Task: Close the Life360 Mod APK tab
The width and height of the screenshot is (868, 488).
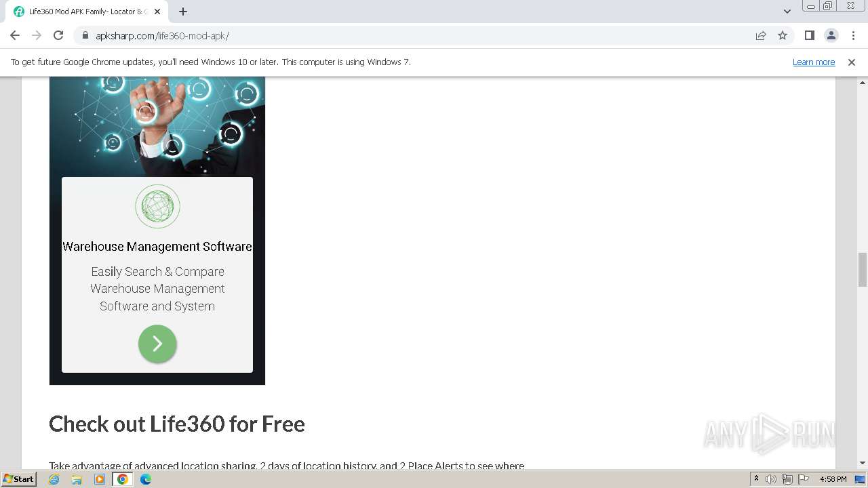Action: tap(157, 12)
